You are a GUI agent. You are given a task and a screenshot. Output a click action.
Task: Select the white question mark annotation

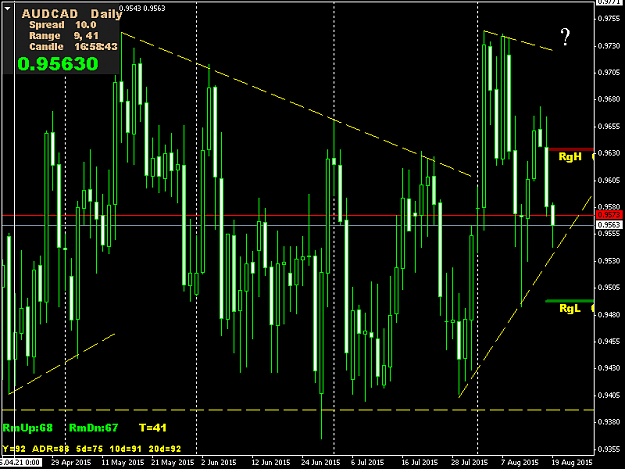(565, 37)
